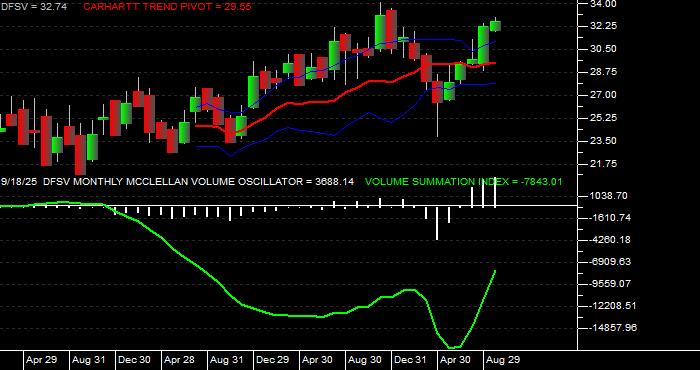This screenshot has height=370, width=700.
Task: Select the Dec 31 date marker
Action: [410, 360]
